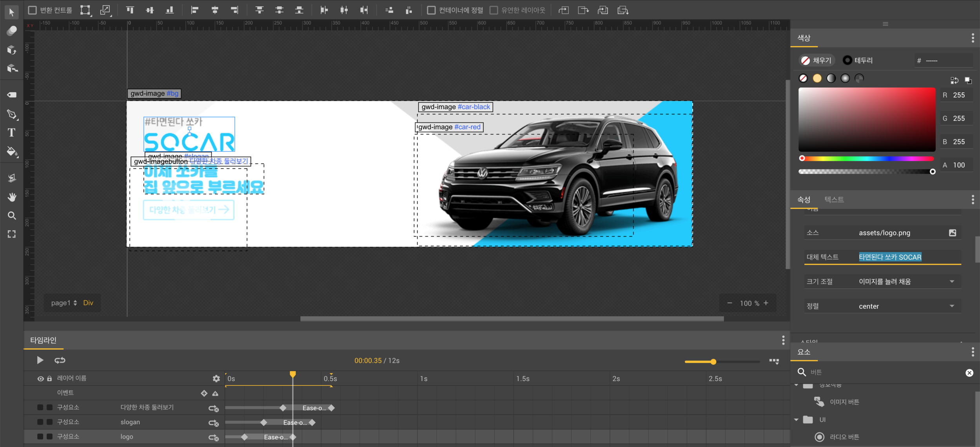980x447 pixels.
Task: Enable the 변환 컨트롤 checkbox
Action: click(x=33, y=10)
